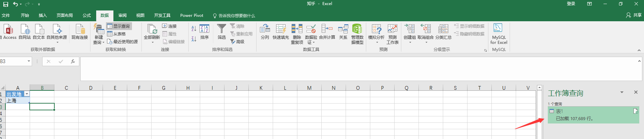The image size is (644, 139).
Task: Expand the formula bar
Action: [x=639, y=61]
